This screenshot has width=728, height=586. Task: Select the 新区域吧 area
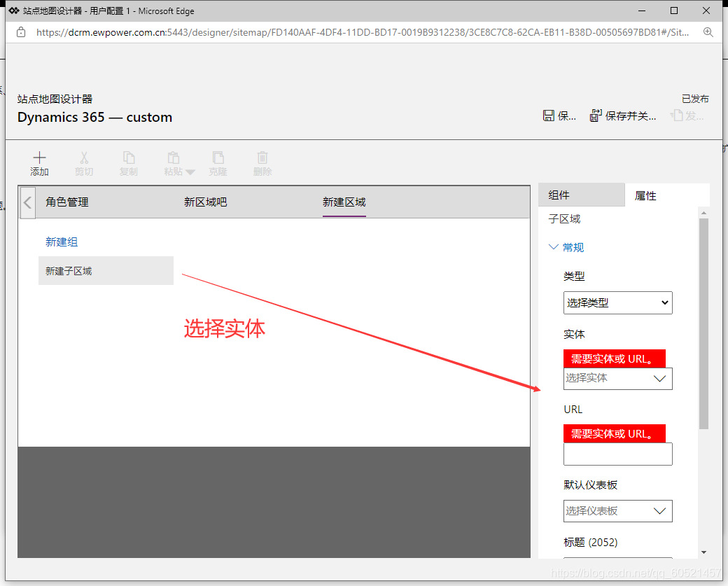205,202
